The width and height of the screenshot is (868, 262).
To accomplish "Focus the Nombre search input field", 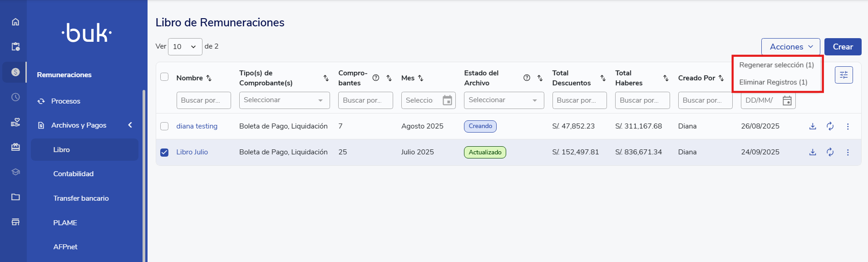I will (203, 100).
